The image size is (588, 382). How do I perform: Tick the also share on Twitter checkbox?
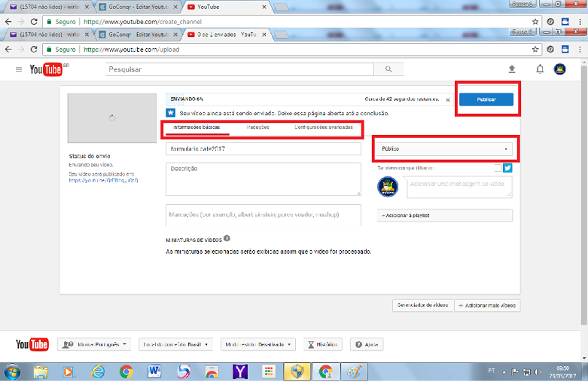click(498, 168)
